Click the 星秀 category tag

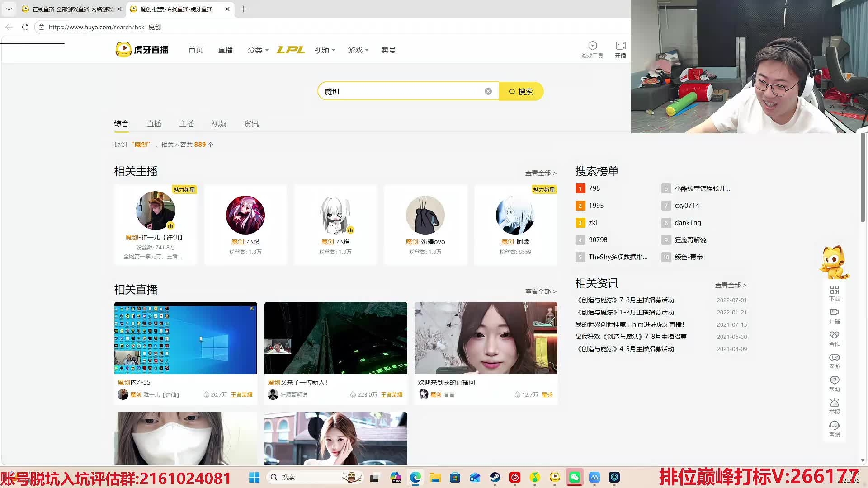pyautogui.click(x=547, y=395)
